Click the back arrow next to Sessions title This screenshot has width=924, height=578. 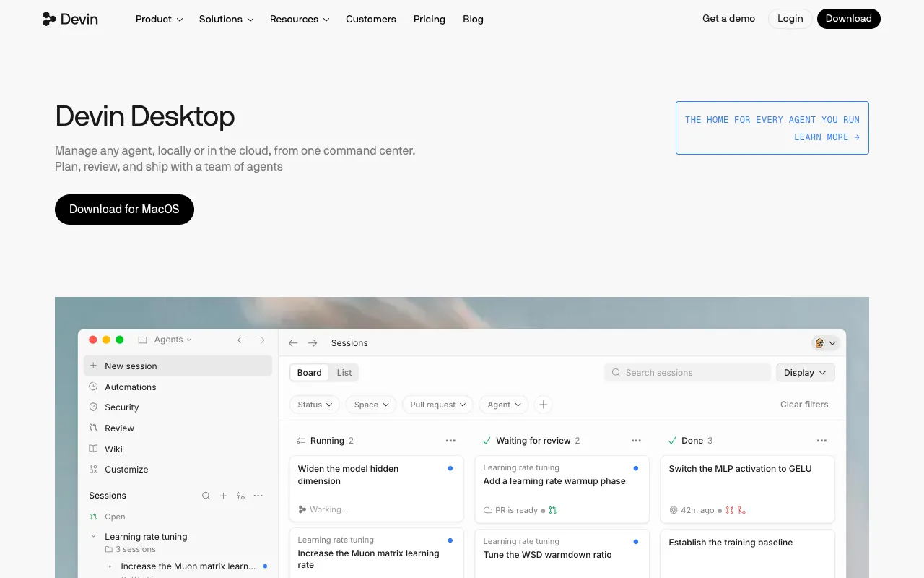coord(293,343)
